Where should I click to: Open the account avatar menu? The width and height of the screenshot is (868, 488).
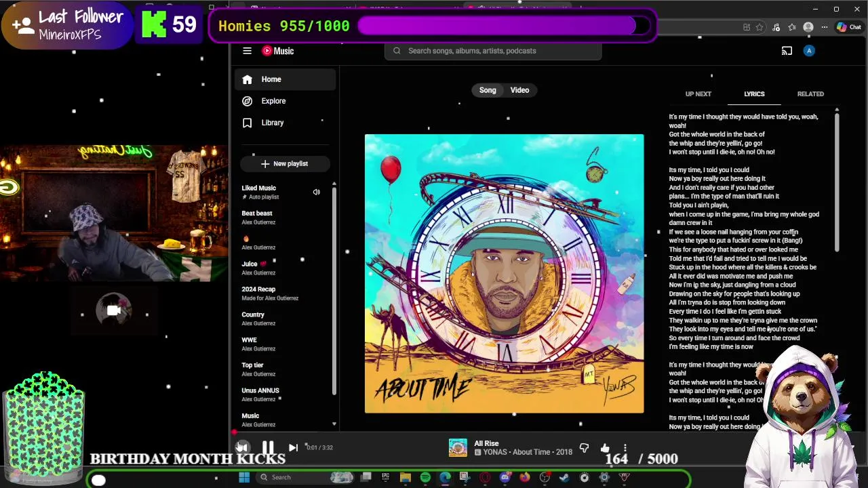point(809,51)
